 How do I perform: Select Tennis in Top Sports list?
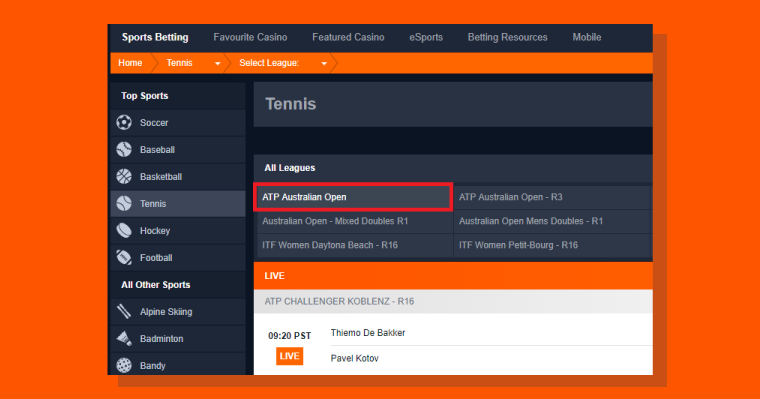178,204
